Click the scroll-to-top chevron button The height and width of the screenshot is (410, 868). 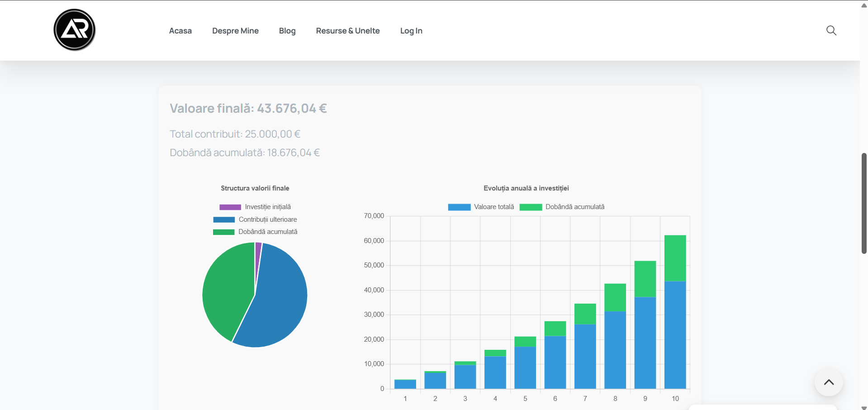click(828, 382)
